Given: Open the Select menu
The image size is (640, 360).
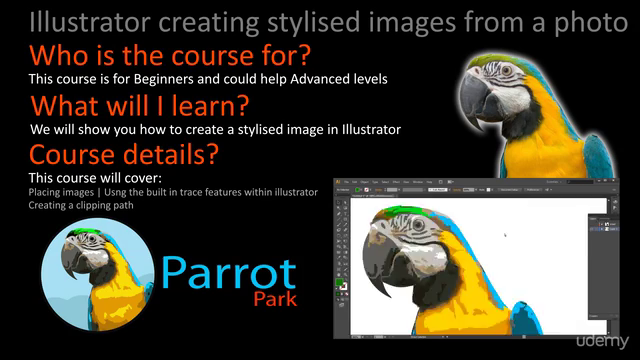Looking at the screenshot, I should pyautogui.click(x=385, y=182).
